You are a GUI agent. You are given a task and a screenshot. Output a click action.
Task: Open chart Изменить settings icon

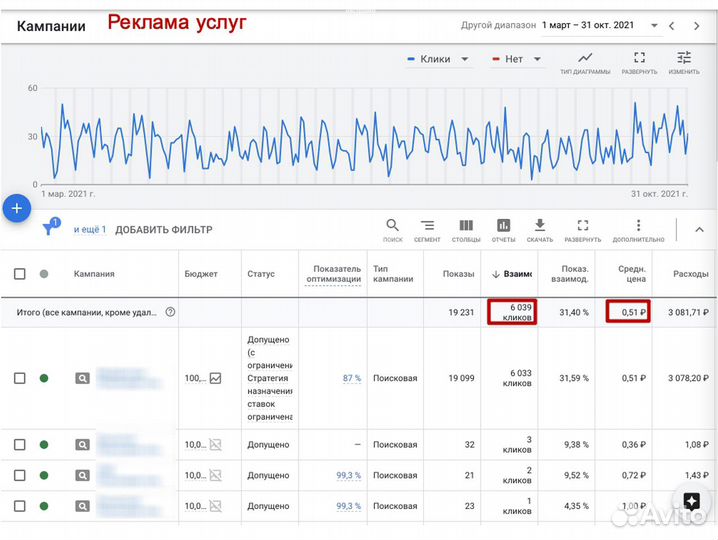pyautogui.click(x=684, y=57)
